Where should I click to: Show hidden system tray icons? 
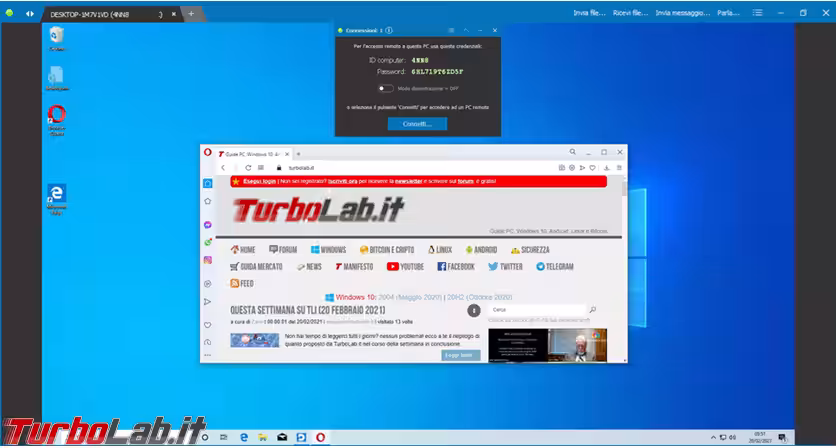[x=713, y=437]
